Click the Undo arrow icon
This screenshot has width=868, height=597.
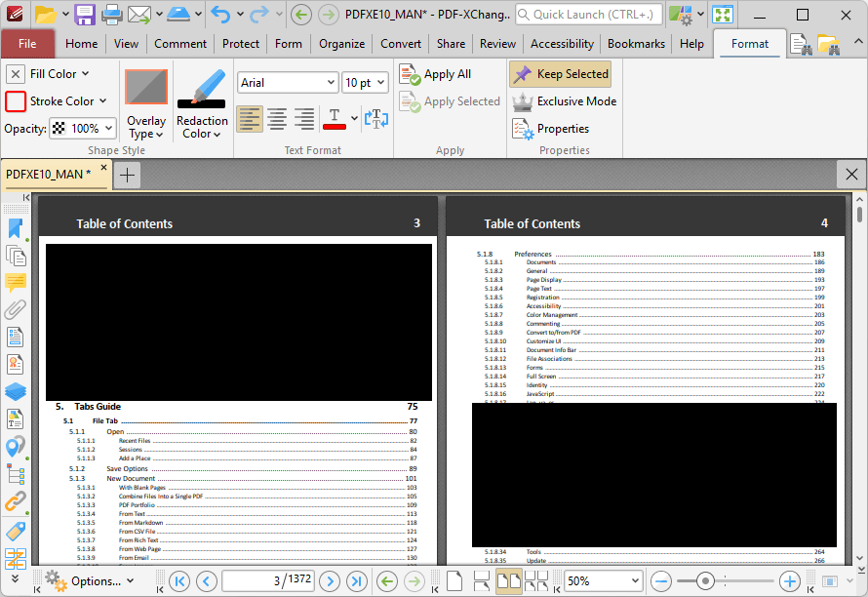coord(220,15)
